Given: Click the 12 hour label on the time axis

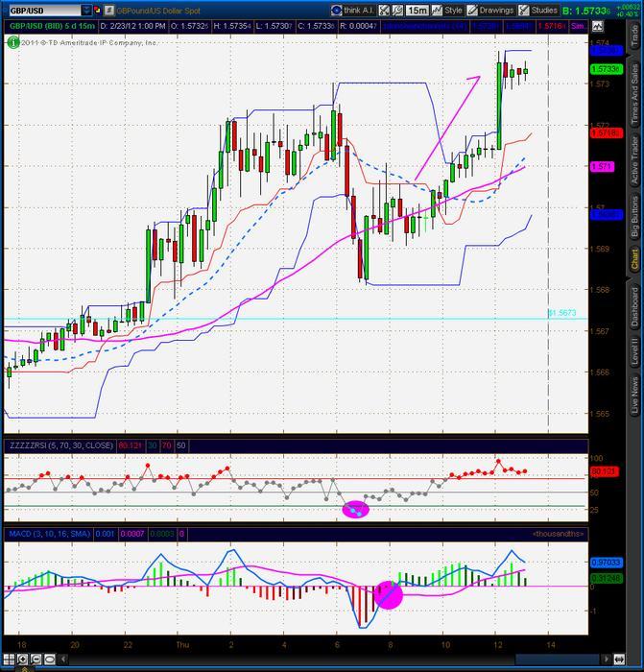Looking at the screenshot, I should pos(498,644).
